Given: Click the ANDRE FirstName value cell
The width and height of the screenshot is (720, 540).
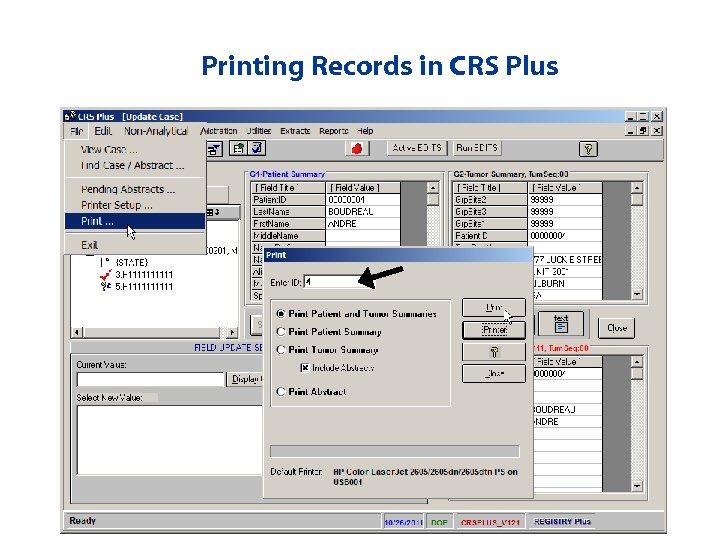Looking at the screenshot, I should pos(363,224).
